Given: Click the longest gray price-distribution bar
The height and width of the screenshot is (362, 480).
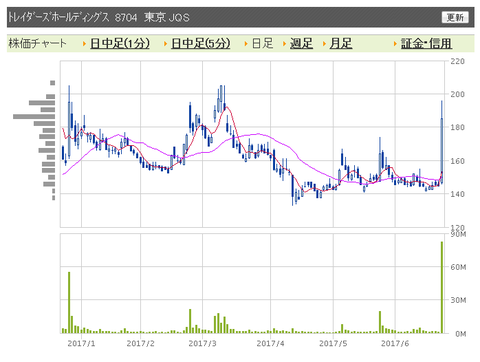Looking at the screenshot, I should click(34, 116).
